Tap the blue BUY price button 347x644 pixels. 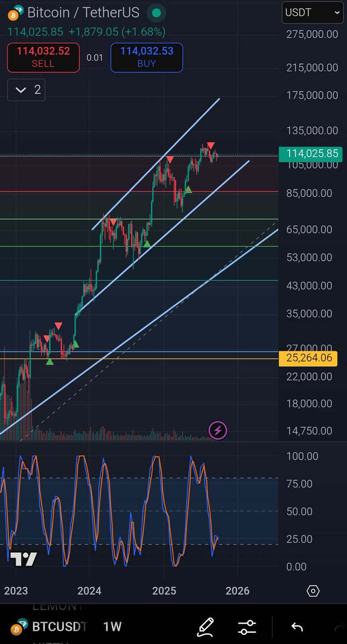click(147, 57)
